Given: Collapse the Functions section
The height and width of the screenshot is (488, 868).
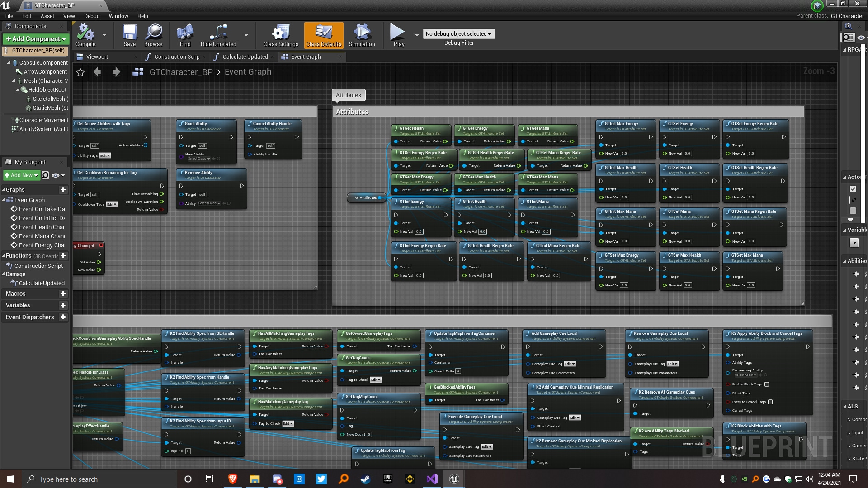Looking at the screenshot, I should coord(3,256).
